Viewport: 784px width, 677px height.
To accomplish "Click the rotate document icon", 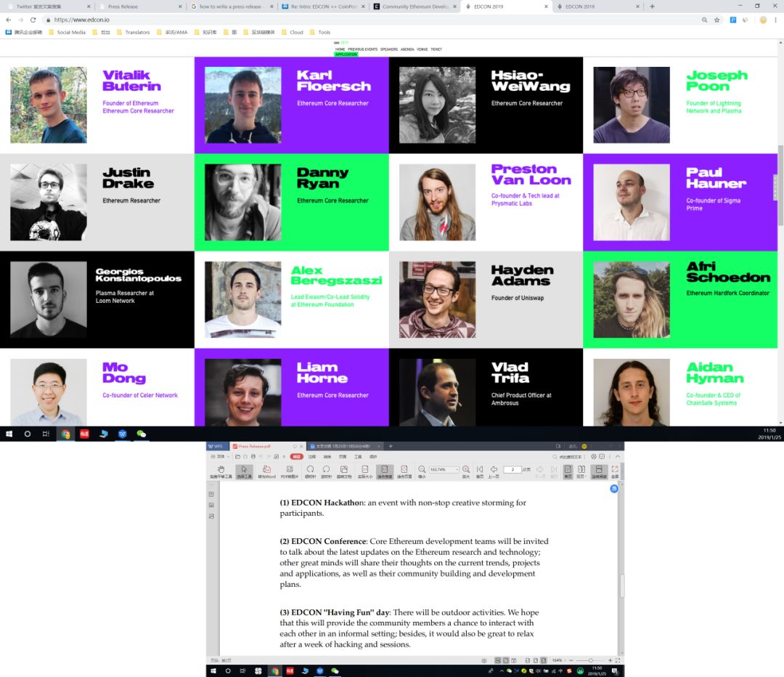I will 344,471.
